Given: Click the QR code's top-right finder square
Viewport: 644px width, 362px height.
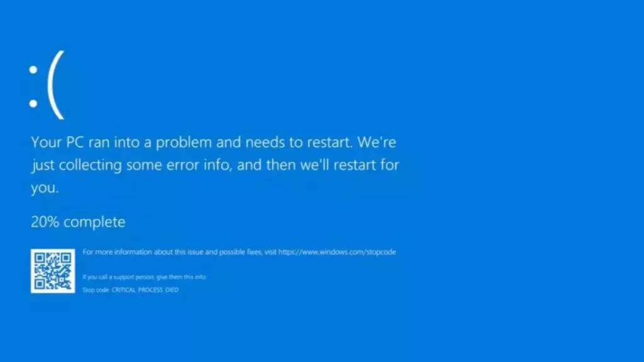Looking at the screenshot, I should (65, 258).
